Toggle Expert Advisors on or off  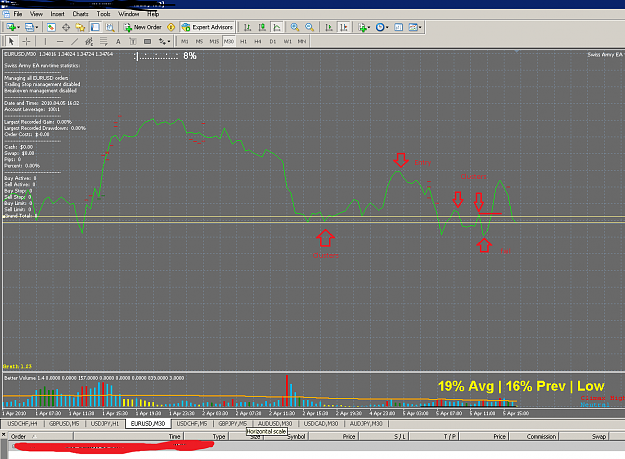point(207,27)
